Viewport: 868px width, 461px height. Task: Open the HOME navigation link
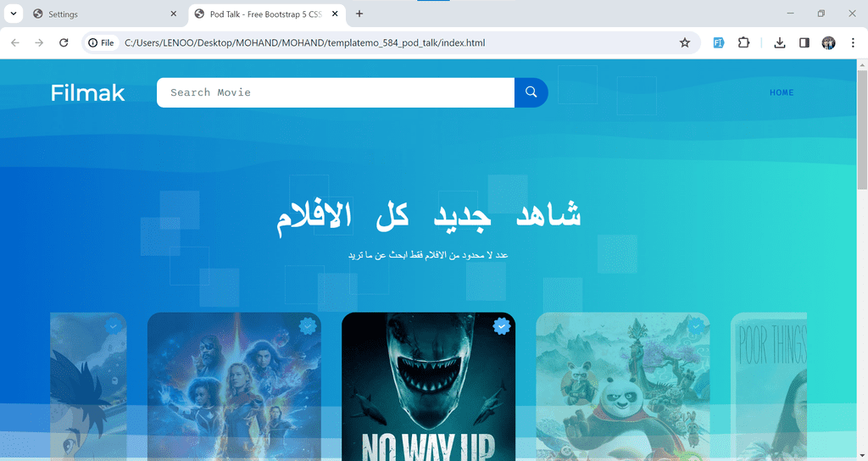pyautogui.click(x=781, y=92)
